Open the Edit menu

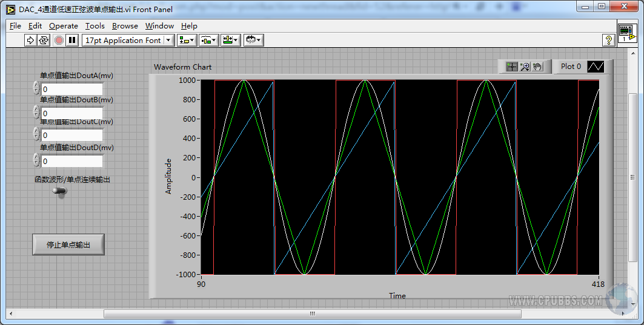[35, 26]
